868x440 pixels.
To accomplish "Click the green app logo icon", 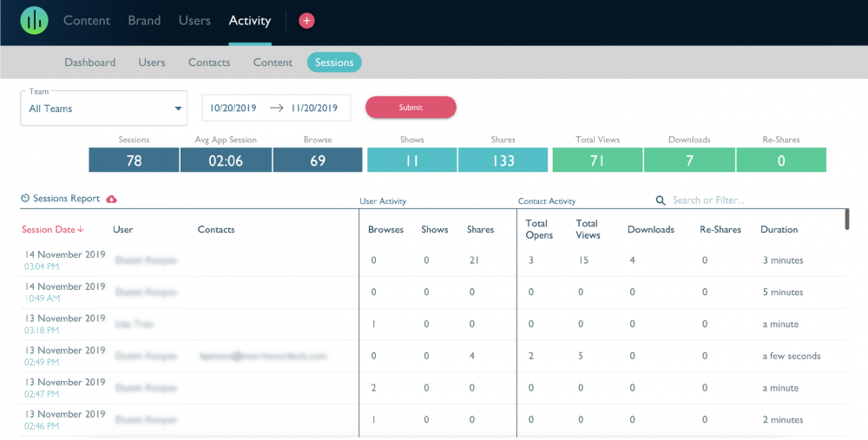I will [x=35, y=21].
